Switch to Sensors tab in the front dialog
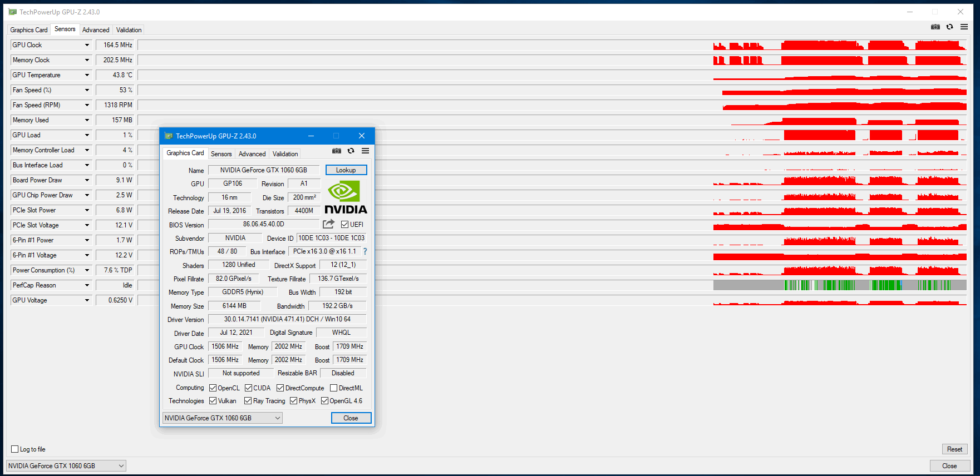Viewport: 980px width, 476px height. [221, 154]
